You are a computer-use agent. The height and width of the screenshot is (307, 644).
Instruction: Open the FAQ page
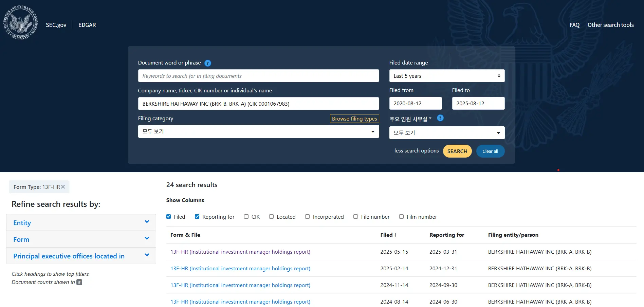click(x=574, y=25)
